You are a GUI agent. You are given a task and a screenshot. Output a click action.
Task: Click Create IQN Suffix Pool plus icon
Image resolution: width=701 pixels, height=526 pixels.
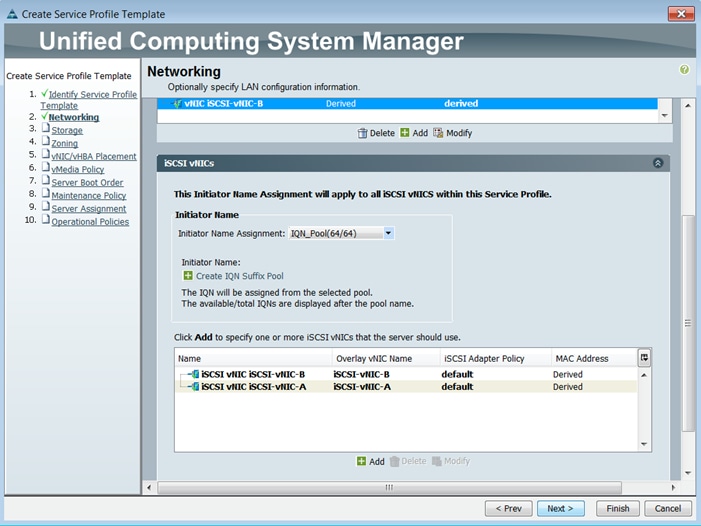(x=188, y=276)
